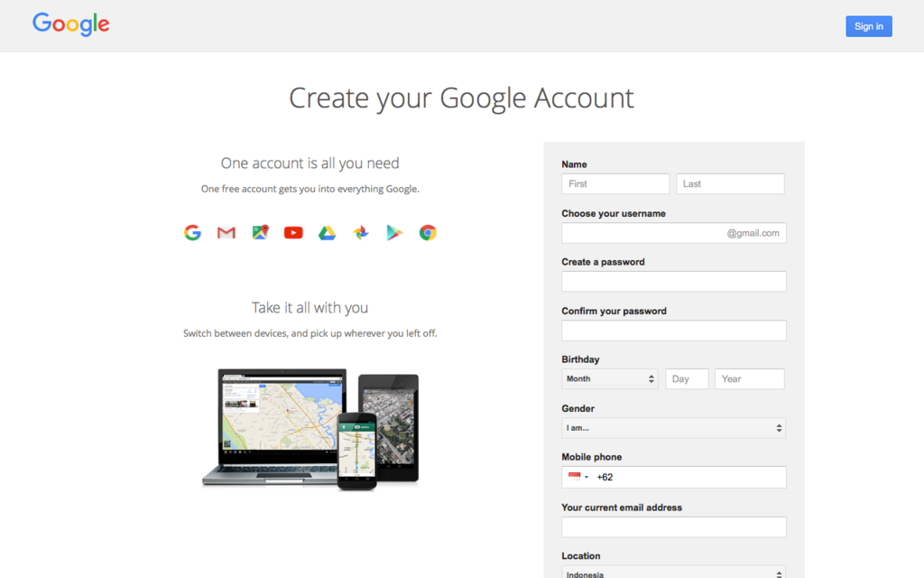Click 'One account is all you need' text
Image resolution: width=924 pixels, height=578 pixels.
tap(310, 163)
